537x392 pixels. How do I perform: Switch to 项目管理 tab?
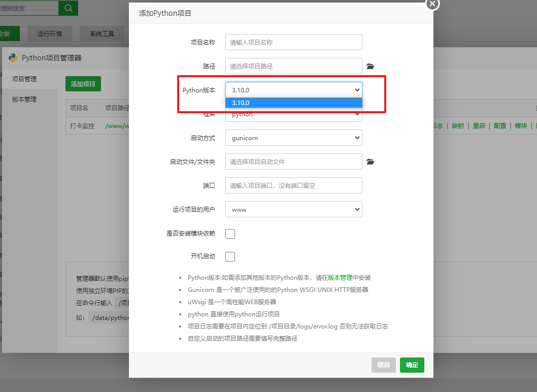point(24,79)
